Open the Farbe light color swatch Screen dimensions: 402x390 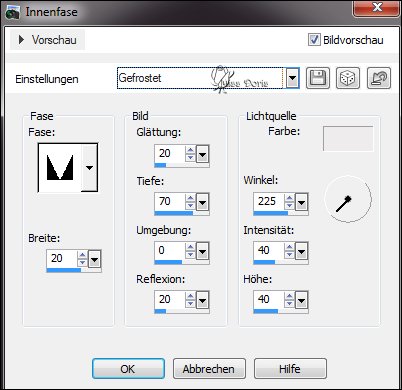pyautogui.click(x=348, y=138)
